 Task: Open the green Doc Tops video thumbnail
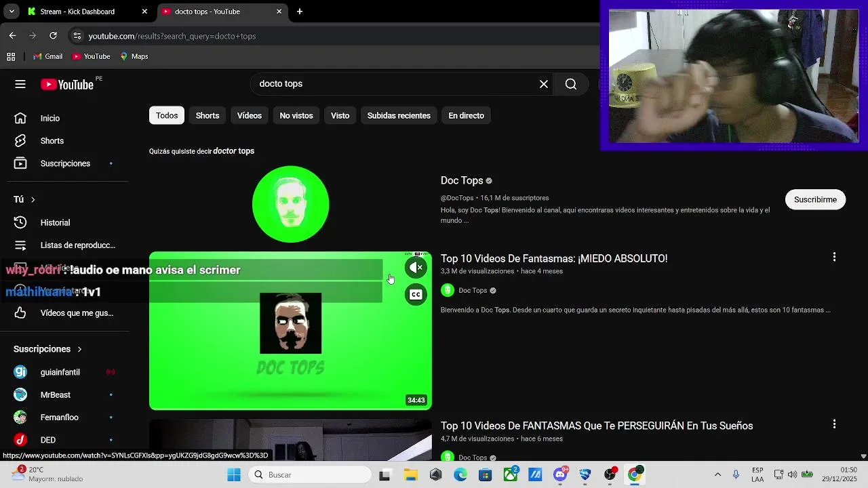pyautogui.click(x=290, y=331)
